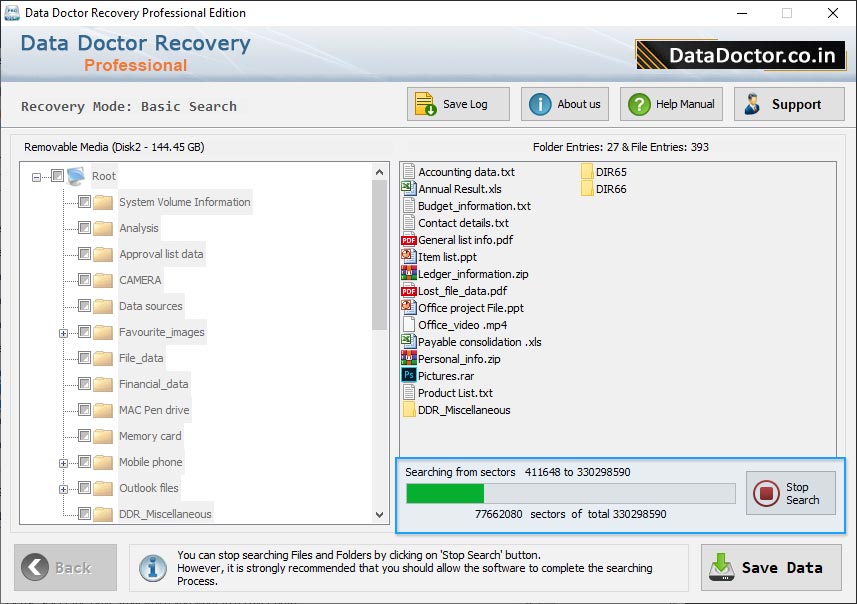
Task: Click the folder tree scroll down arrow
Action: 380,514
